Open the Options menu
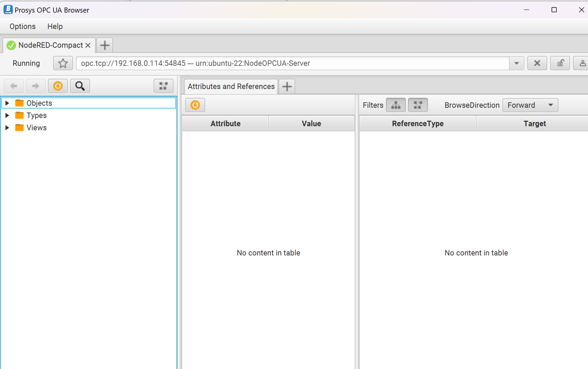 (22, 26)
